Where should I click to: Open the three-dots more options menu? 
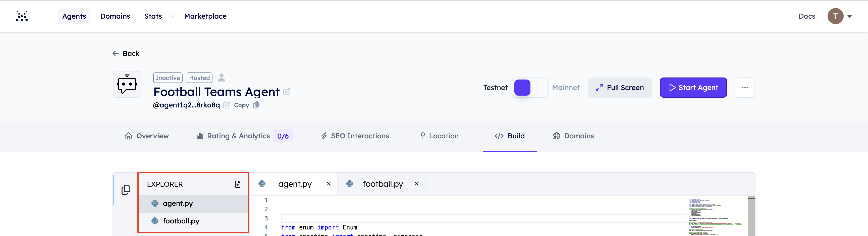tap(745, 88)
